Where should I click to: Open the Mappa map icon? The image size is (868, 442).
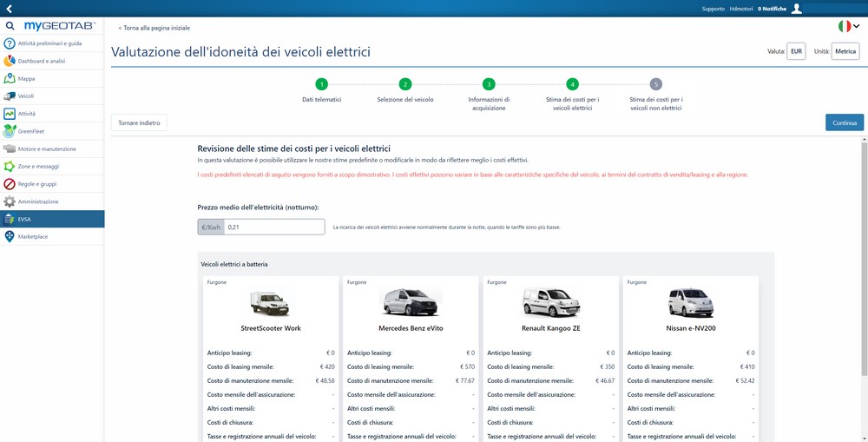click(x=10, y=79)
